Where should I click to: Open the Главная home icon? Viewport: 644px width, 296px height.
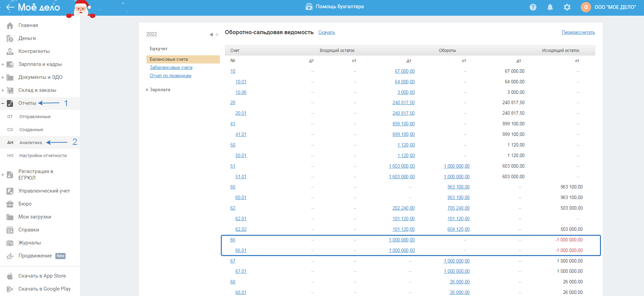pos(10,26)
